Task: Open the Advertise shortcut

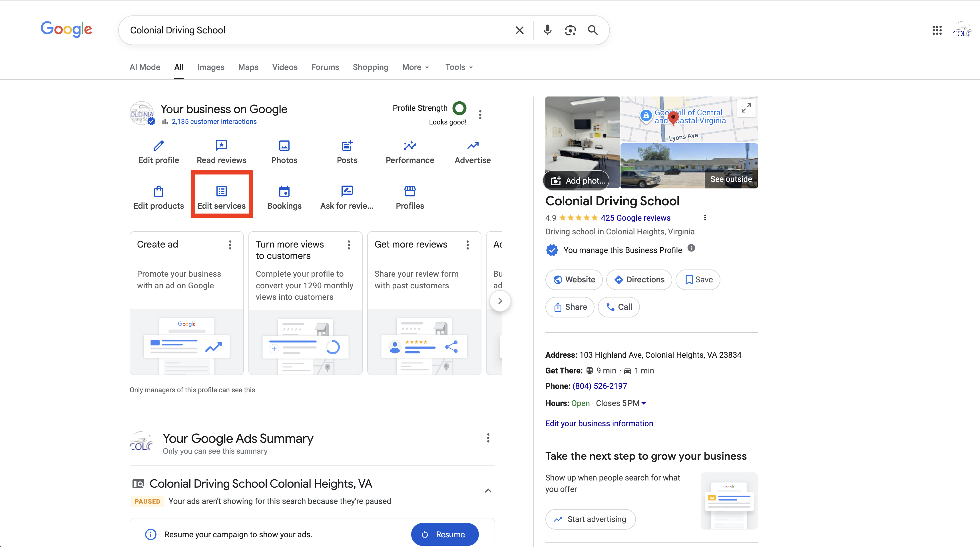Action: tap(473, 152)
